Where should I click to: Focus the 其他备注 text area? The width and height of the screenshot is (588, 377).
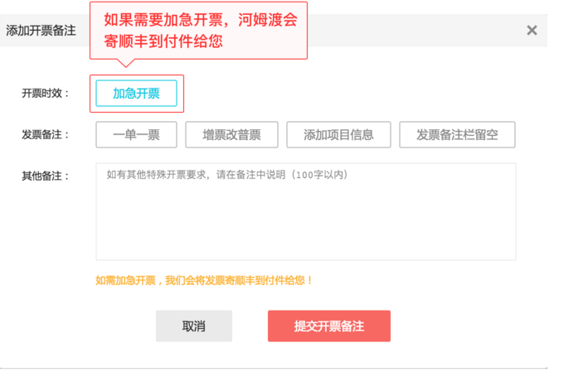tap(305, 211)
